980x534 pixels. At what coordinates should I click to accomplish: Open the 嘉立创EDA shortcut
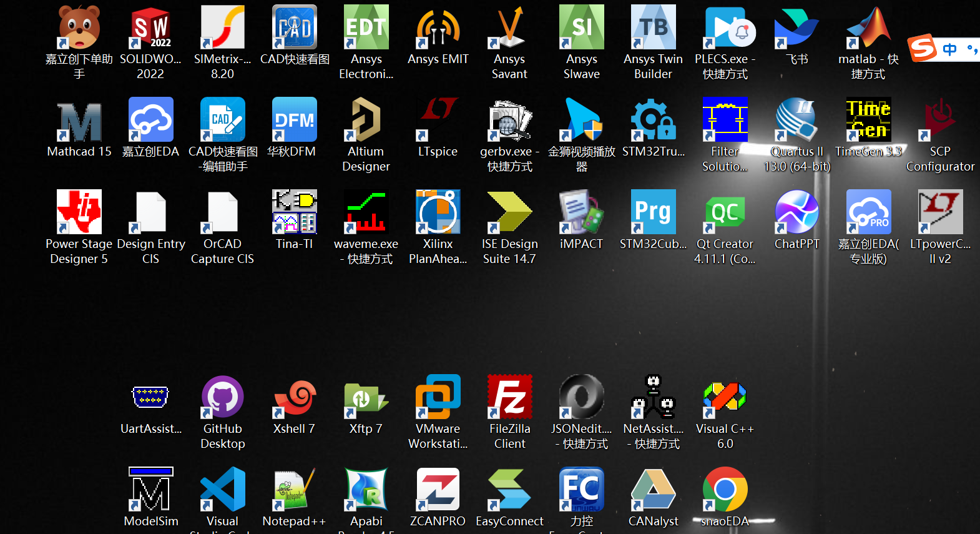pyautogui.click(x=150, y=120)
